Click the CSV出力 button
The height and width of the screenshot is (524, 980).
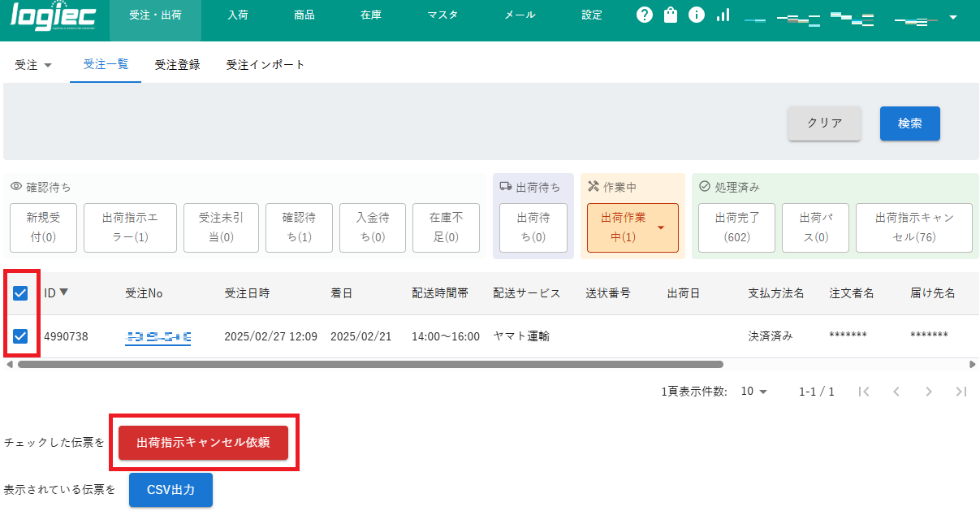click(171, 489)
